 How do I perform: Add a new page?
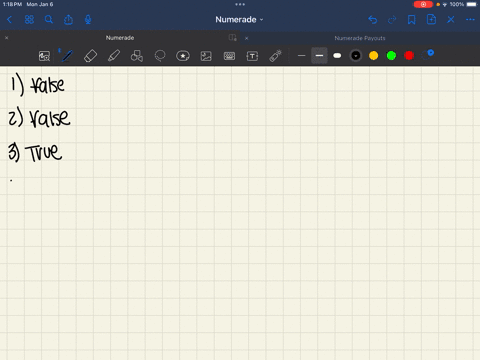(x=431, y=20)
